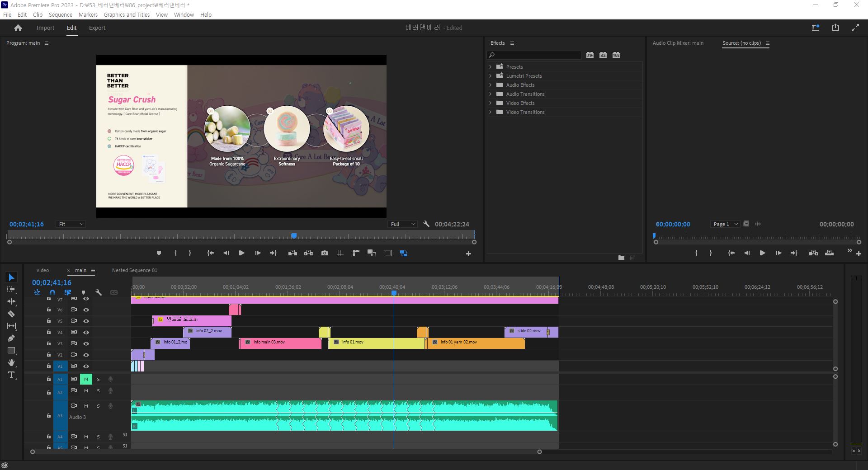Viewport: 868px width, 470px height.
Task: Click Play in Source monitor
Action: click(762, 253)
